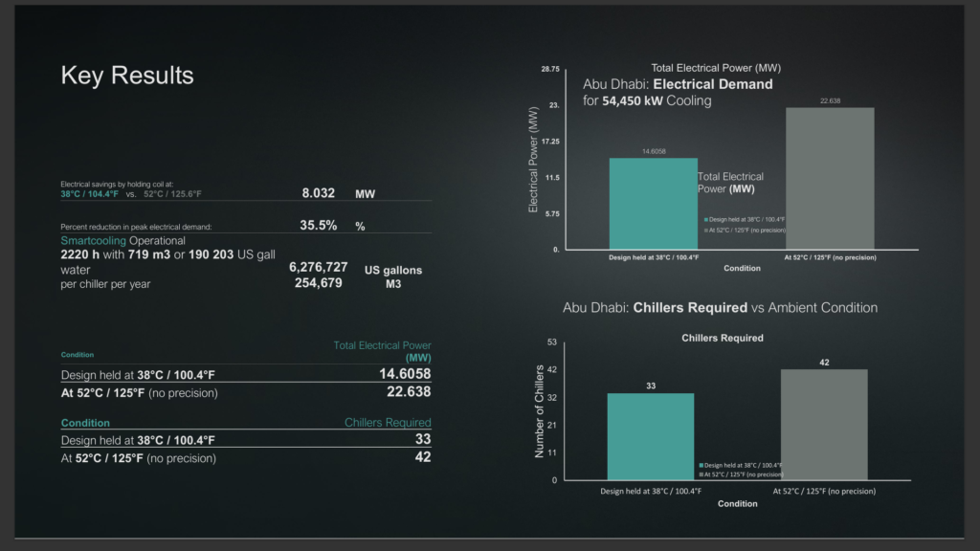Click the teal 14.6058 electrical power bar
This screenshot has height=551, width=980.
(x=653, y=204)
